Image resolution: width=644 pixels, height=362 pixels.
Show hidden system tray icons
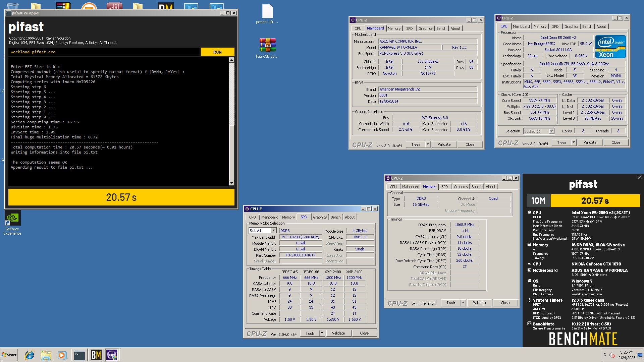[605, 355]
